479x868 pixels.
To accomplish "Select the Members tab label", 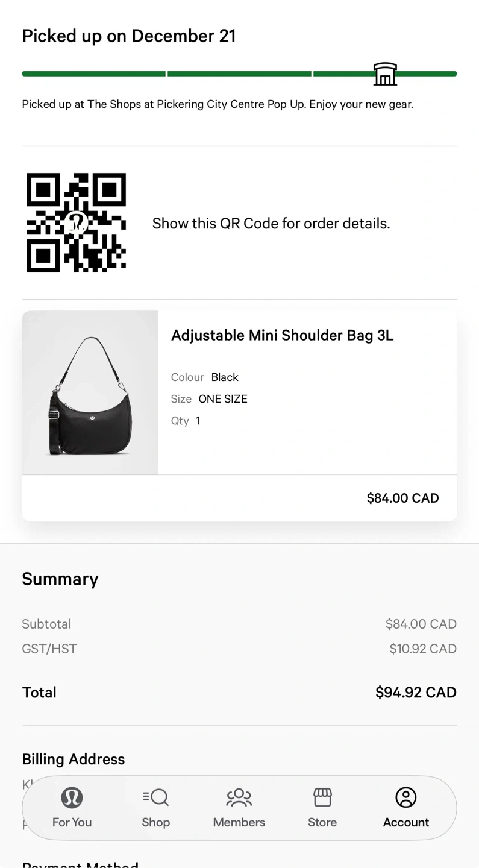I will [239, 822].
